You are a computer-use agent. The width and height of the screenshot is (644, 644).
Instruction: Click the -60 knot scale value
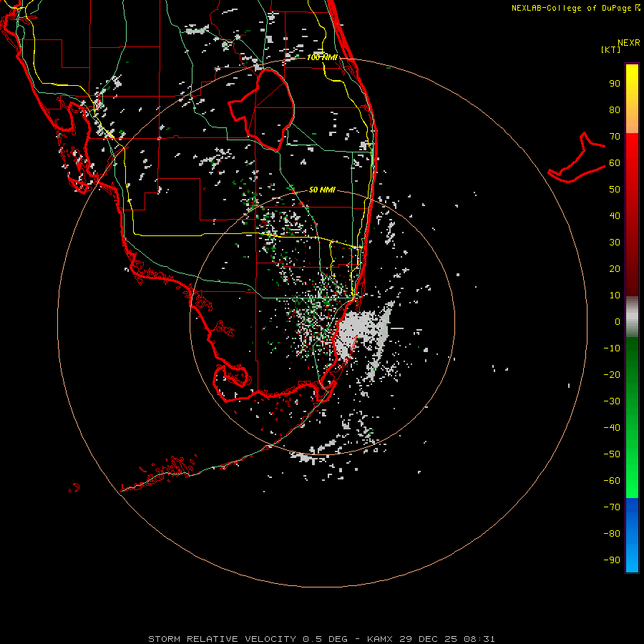[612, 481]
